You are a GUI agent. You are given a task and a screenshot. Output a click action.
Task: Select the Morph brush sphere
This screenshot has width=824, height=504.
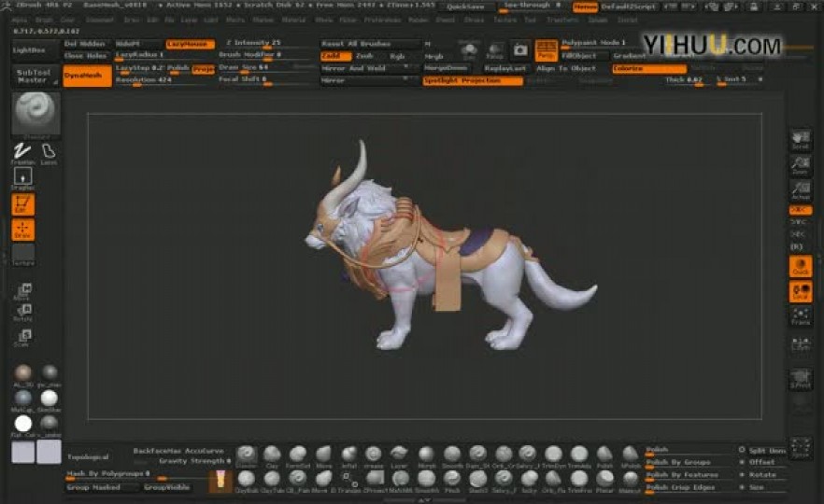coord(426,455)
